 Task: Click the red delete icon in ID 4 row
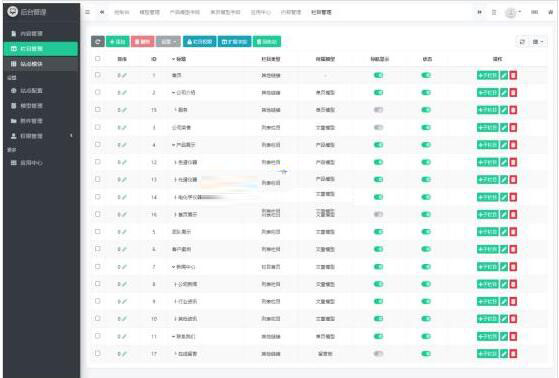513,145
